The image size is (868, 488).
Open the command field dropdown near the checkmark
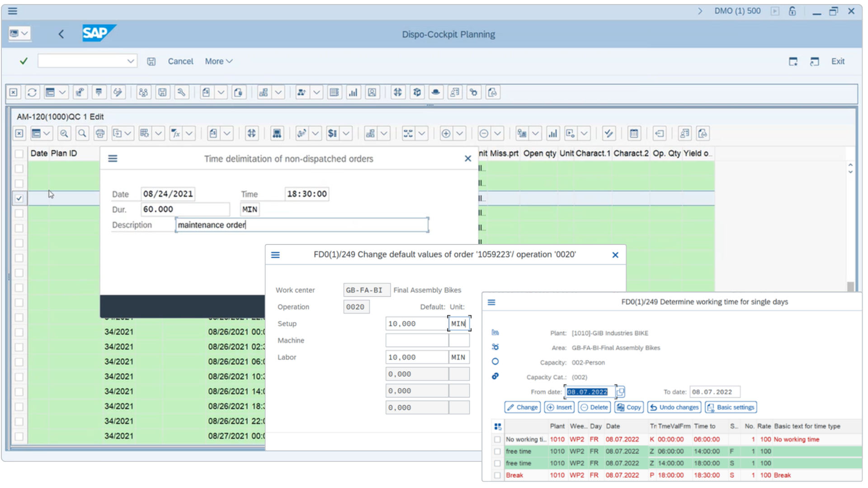tap(131, 61)
